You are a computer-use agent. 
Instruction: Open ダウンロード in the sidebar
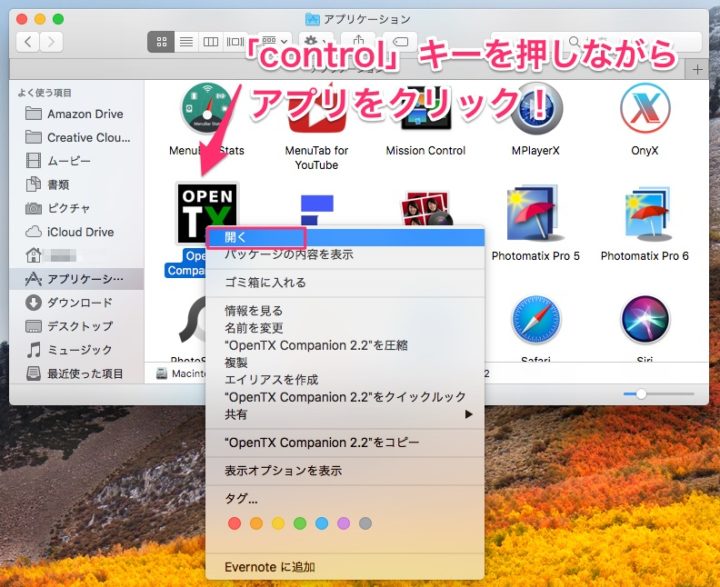79,302
